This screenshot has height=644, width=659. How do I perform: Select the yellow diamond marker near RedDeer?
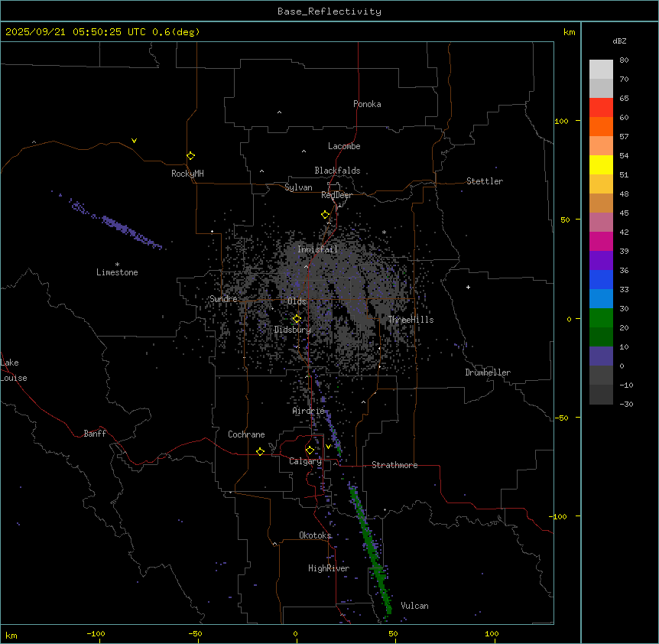(x=325, y=214)
